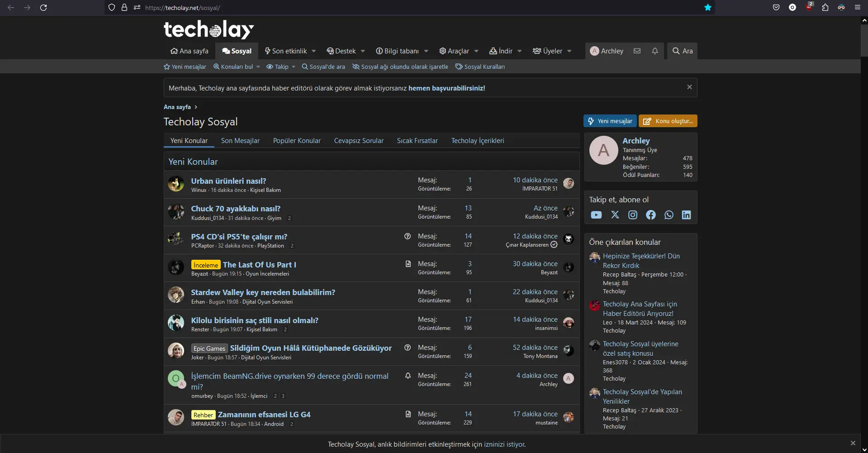Click watch bell icon on BeamNG.drive thread

coord(408,376)
